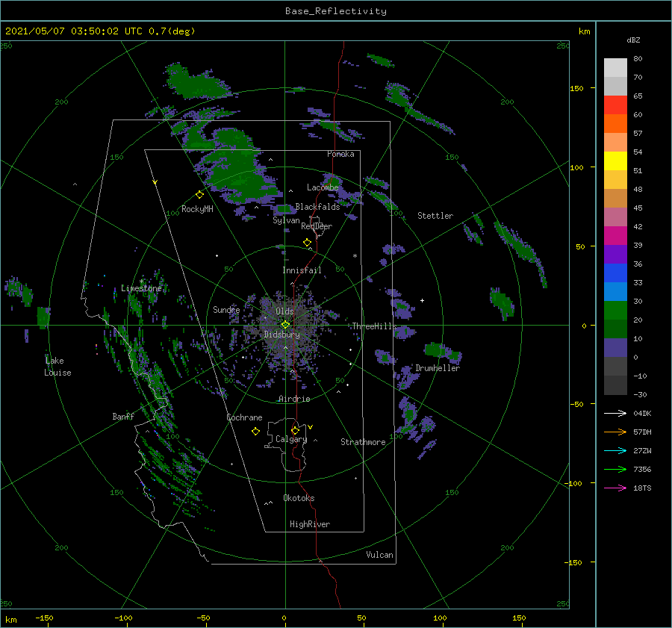Click the Strathmore label
The width and height of the screenshot is (672, 628).
point(363,442)
